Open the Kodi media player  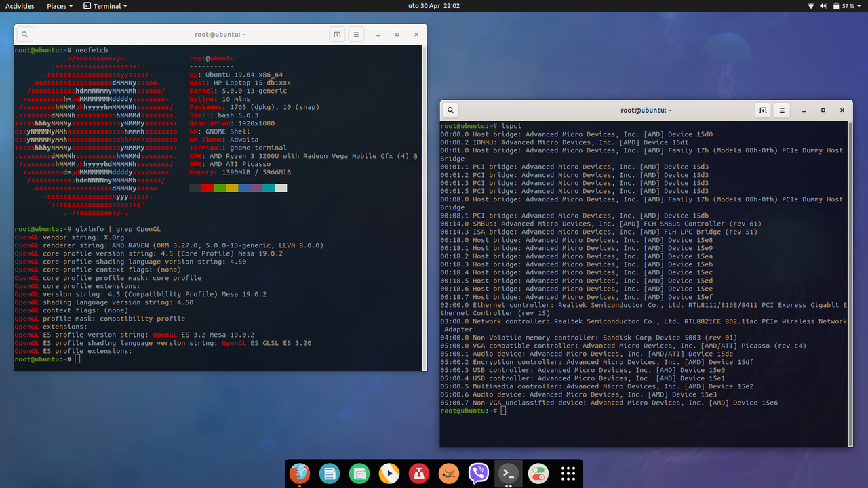point(389,474)
